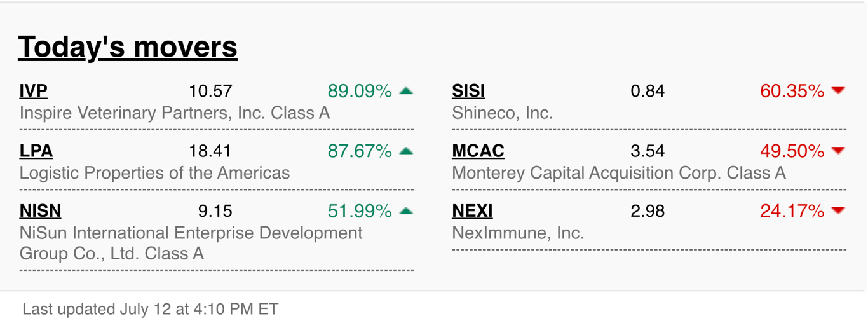Click the Shineco, Inc. company name

[502, 113]
